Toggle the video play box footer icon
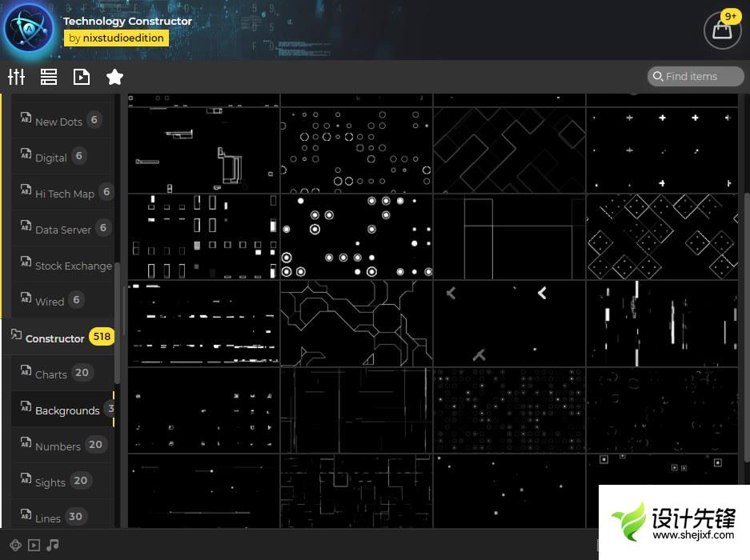The image size is (750, 560). pos(34,545)
